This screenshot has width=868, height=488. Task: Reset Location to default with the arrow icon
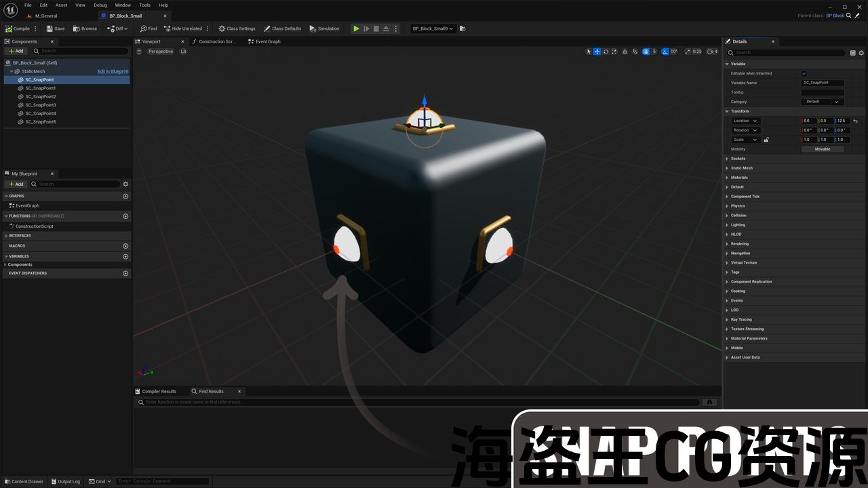[x=855, y=121]
